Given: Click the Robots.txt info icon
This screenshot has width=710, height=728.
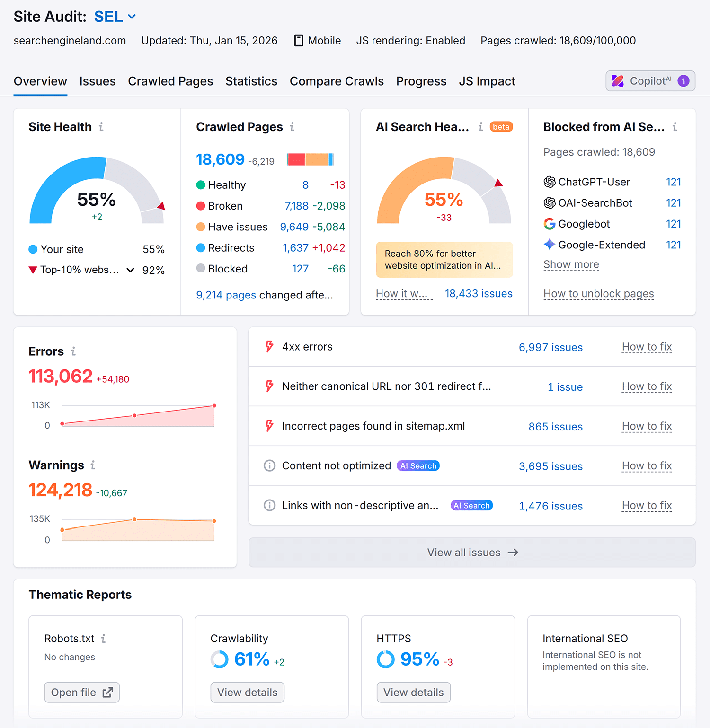Looking at the screenshot, I should pos(103,639).
